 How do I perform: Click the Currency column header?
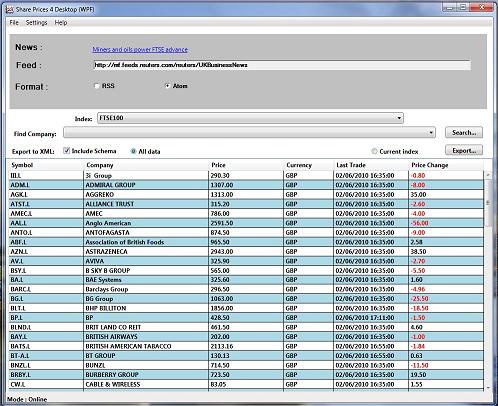308,165
